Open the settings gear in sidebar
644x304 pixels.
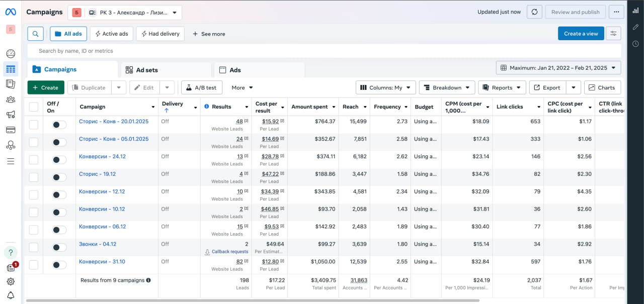[11, 281]
